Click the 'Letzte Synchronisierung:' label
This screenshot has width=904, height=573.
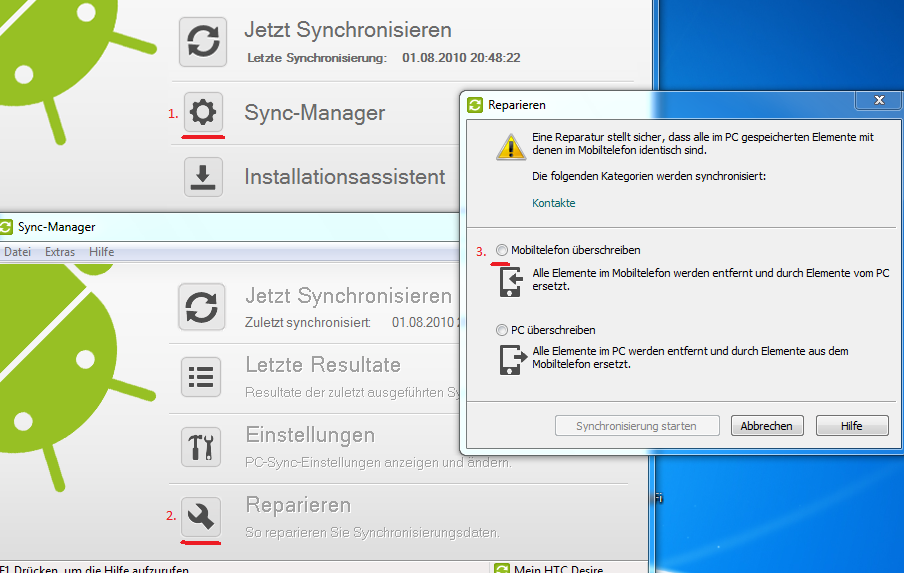pos(317,58)
